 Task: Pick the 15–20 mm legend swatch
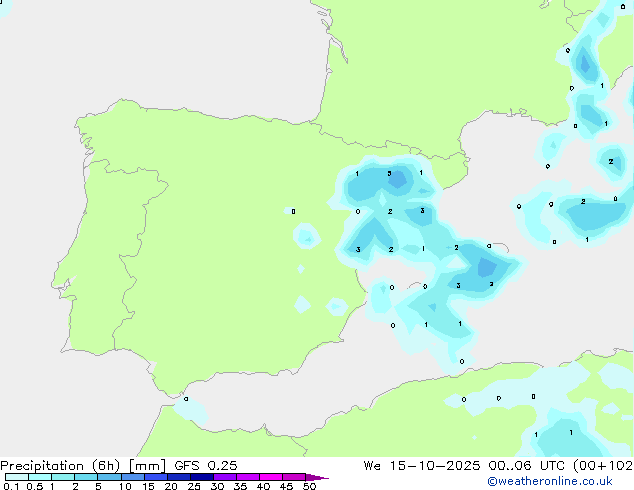[x=156, y=477]
